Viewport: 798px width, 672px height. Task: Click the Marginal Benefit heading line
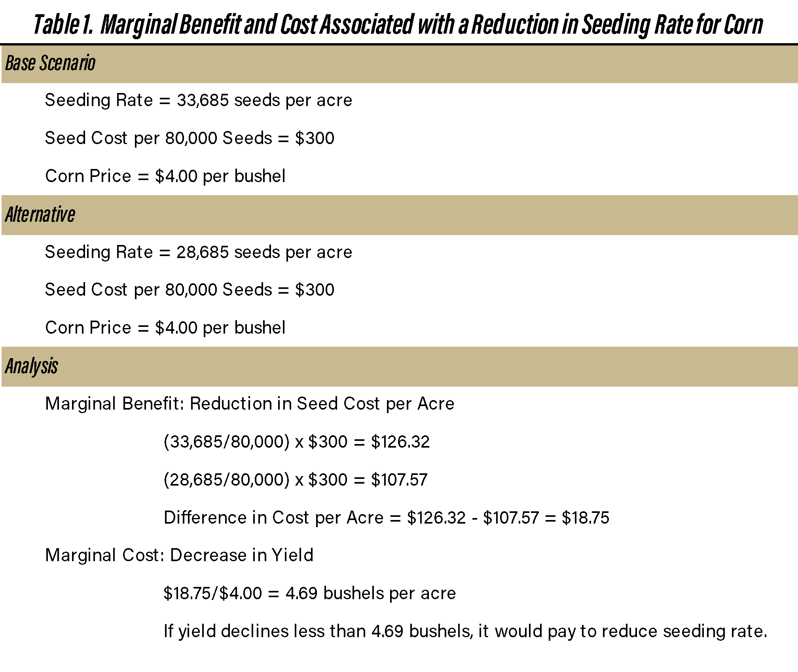[250, 404]
